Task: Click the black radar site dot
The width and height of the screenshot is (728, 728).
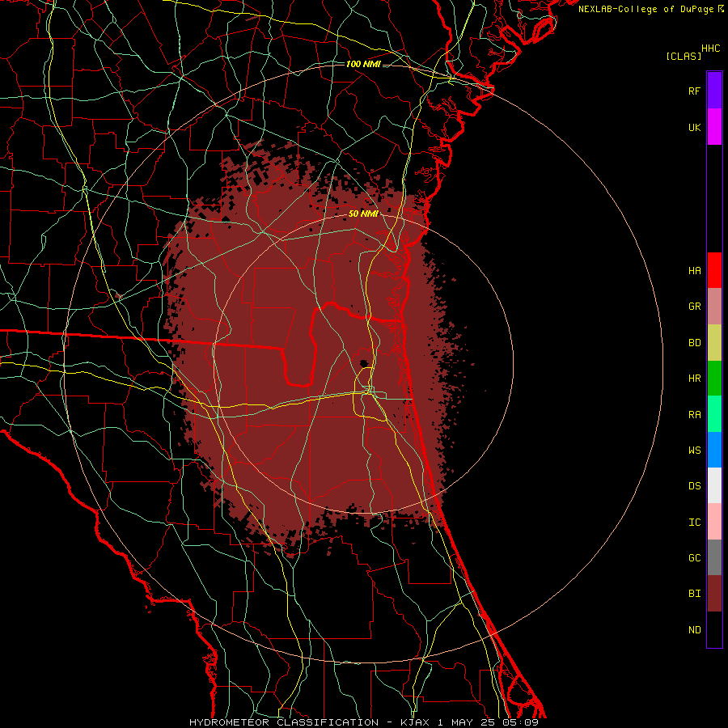Action: (364, 363)
